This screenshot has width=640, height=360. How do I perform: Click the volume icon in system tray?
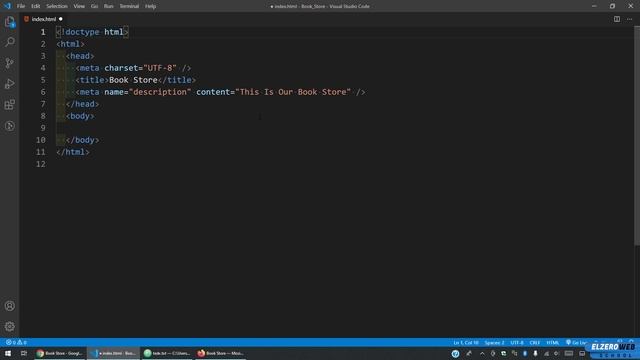(557, 353)
